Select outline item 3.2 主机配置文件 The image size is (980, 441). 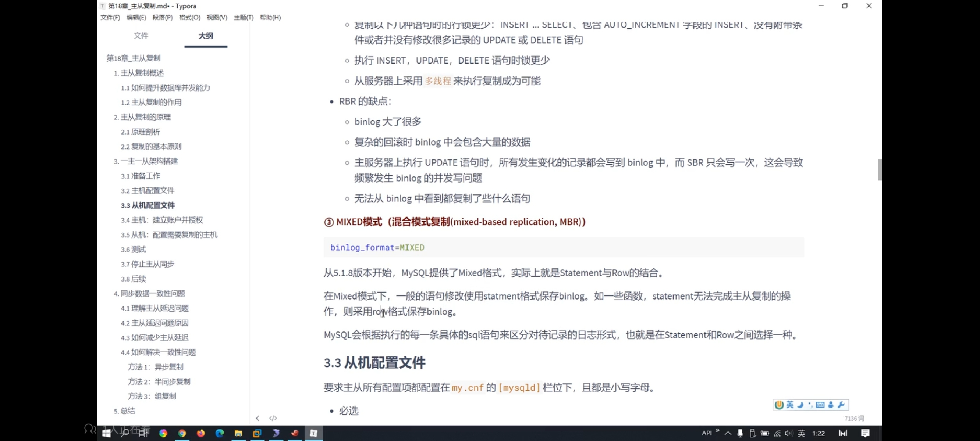148,190
